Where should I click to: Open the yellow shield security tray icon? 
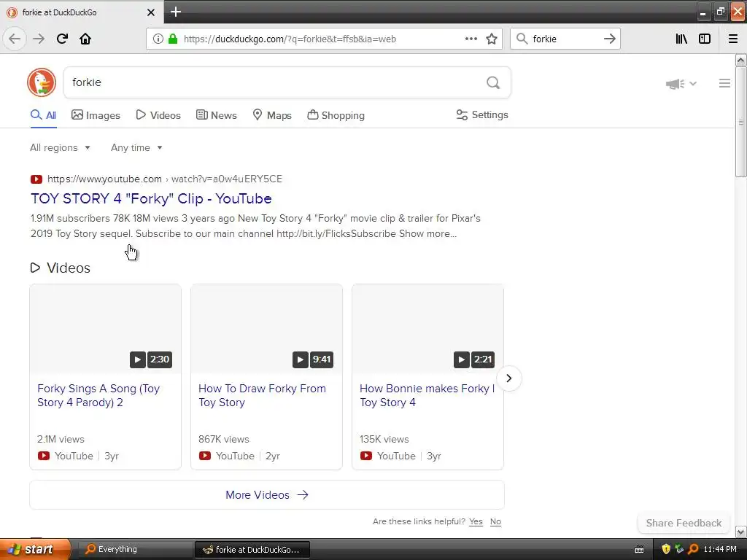[x=665, y=549]
